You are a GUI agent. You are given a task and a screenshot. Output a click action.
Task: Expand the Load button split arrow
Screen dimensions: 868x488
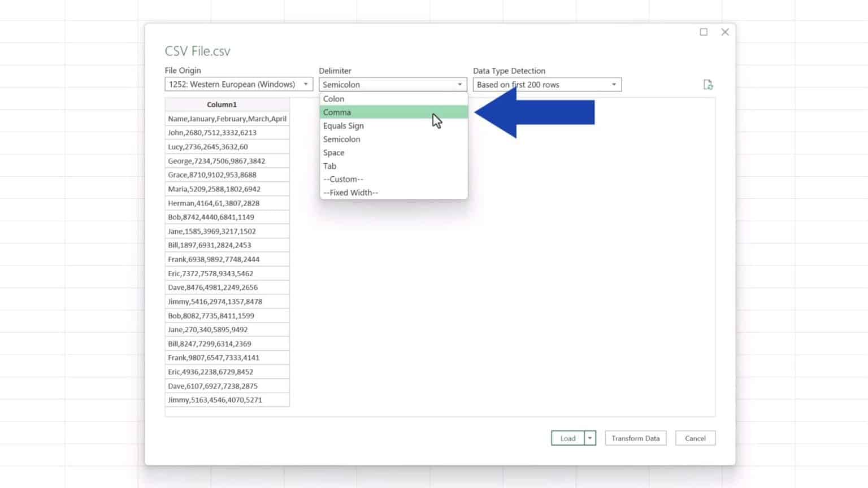point(589,438)
